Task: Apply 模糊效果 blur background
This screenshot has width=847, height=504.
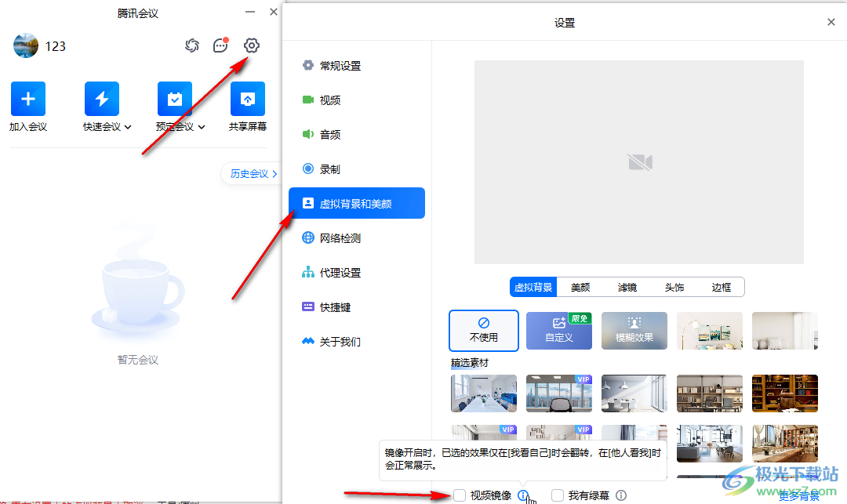Action: click(x=634, y=331)
